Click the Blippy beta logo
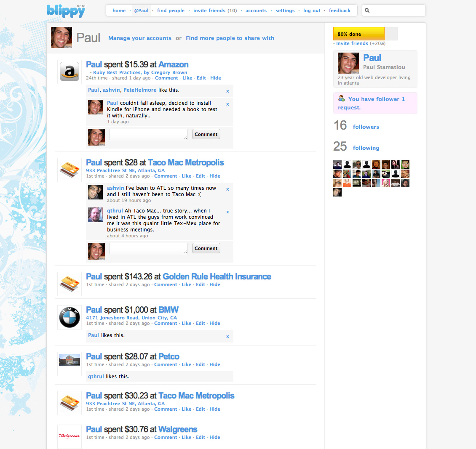The width and height of the screenshot is (476, 449). click(66, 11)
